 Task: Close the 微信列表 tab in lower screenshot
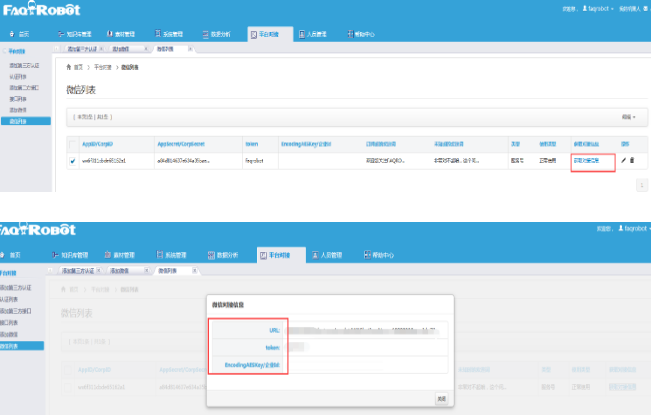click(x=194, y=271)
